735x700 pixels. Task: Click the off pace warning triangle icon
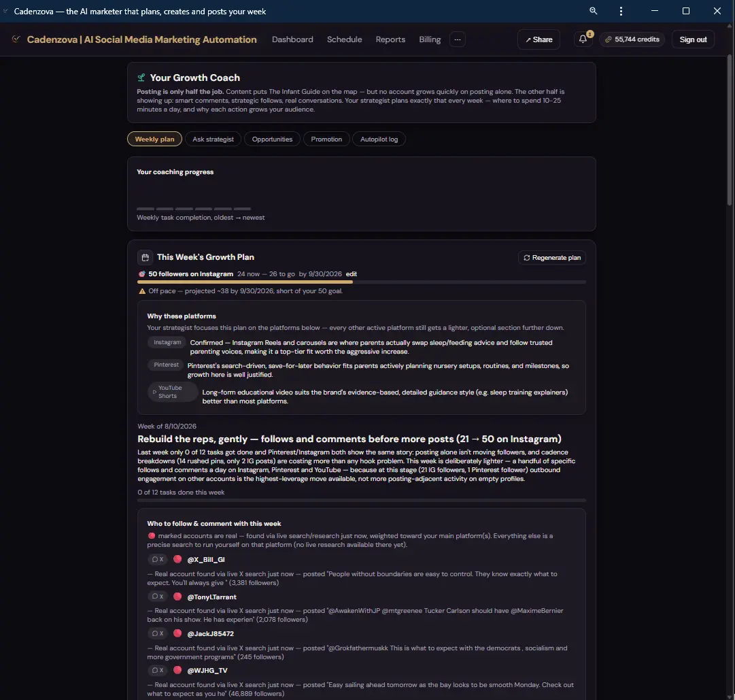tap(142, 291)
